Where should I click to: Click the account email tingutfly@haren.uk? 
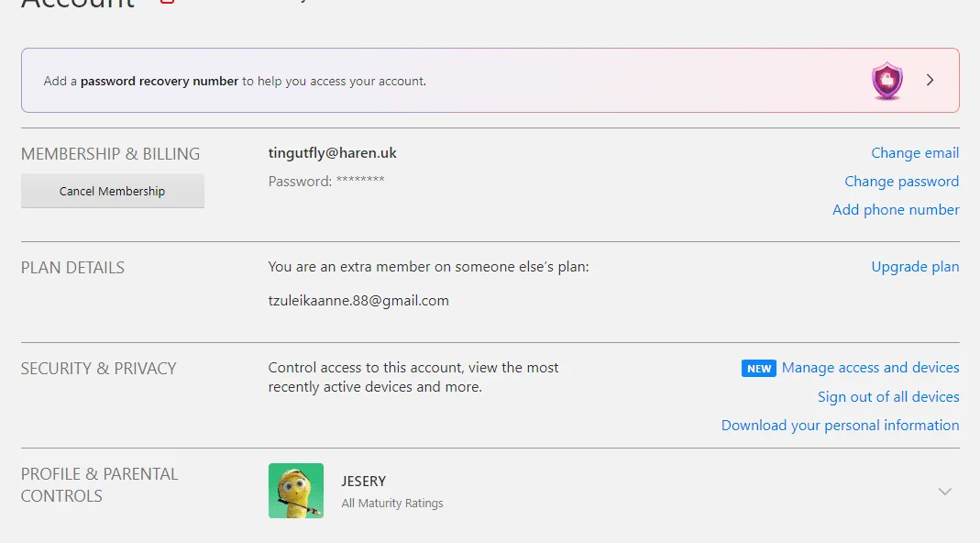pos(333,153)
